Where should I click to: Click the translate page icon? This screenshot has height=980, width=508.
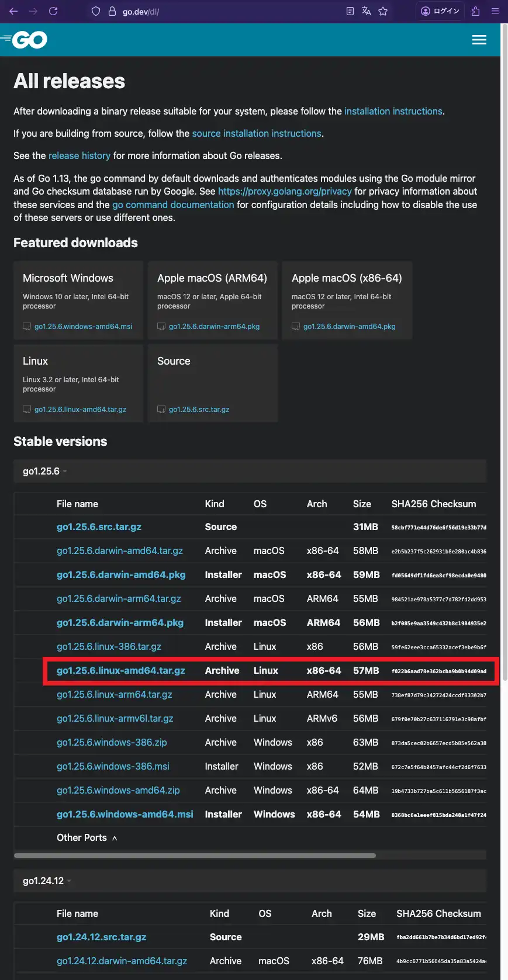[x=367, y=11]
